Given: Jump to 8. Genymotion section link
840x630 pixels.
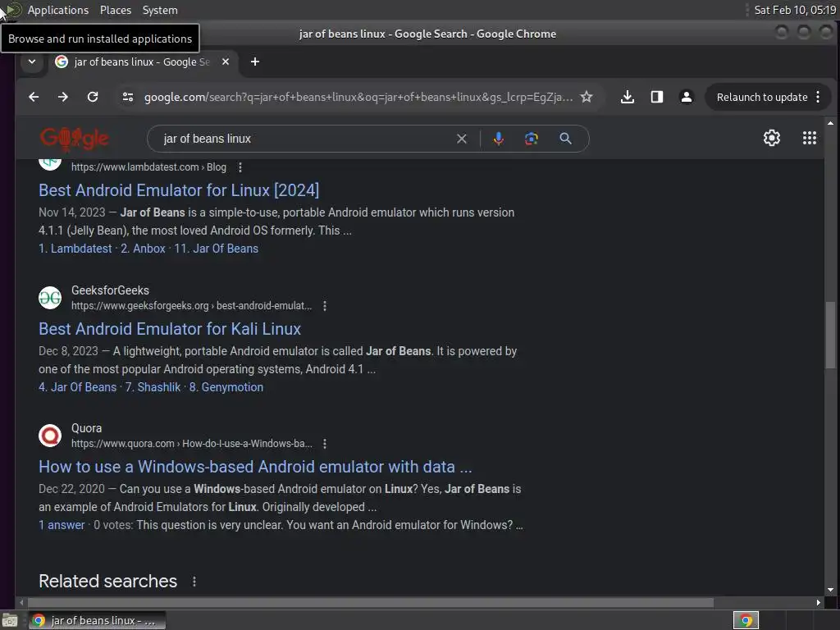Looking at the screenshot, I should click(226, 387).
